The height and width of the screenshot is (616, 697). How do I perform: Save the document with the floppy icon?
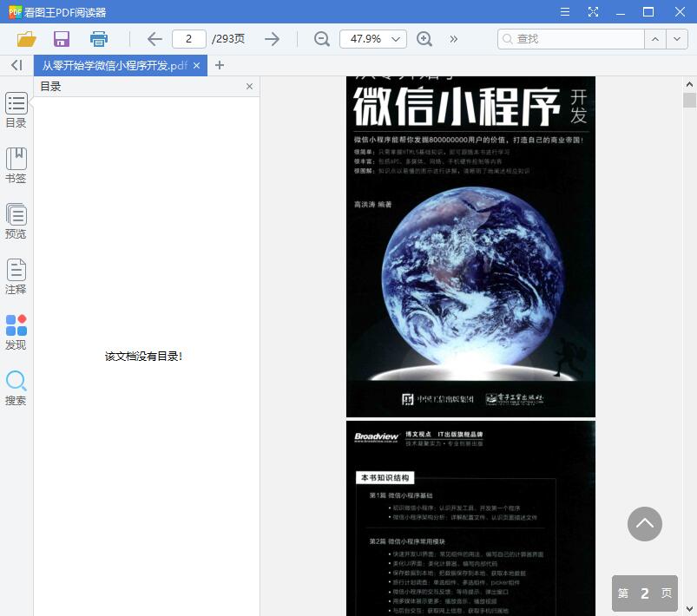click(62, 39)
